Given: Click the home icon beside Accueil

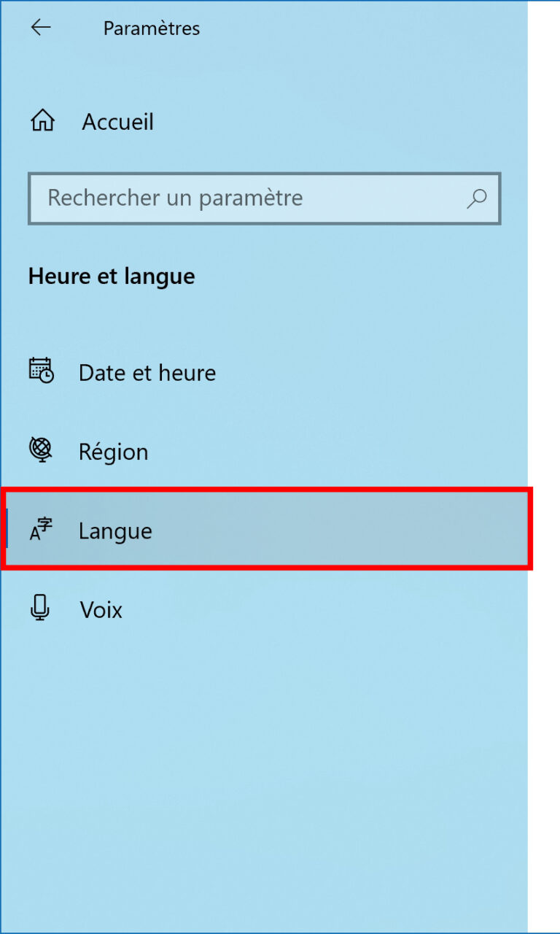Looking at the screenshot, I should 42,120.
